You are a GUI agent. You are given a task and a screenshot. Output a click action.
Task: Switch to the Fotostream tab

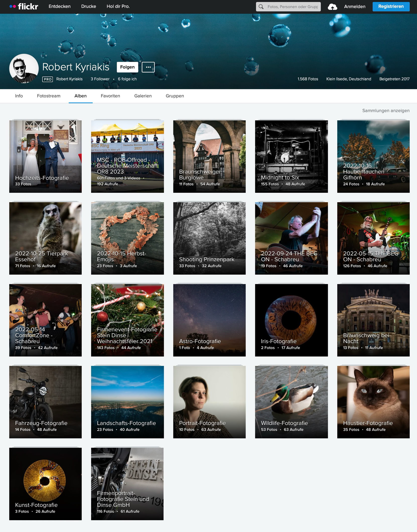49,96
